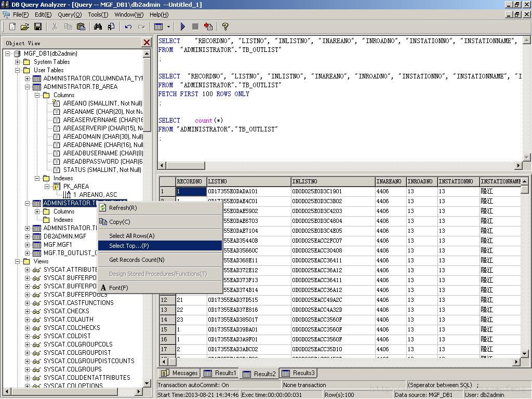Open the dropdown arrow beside the table toolbar icon
Screen dimensions: 532x399
click(168, 26)
